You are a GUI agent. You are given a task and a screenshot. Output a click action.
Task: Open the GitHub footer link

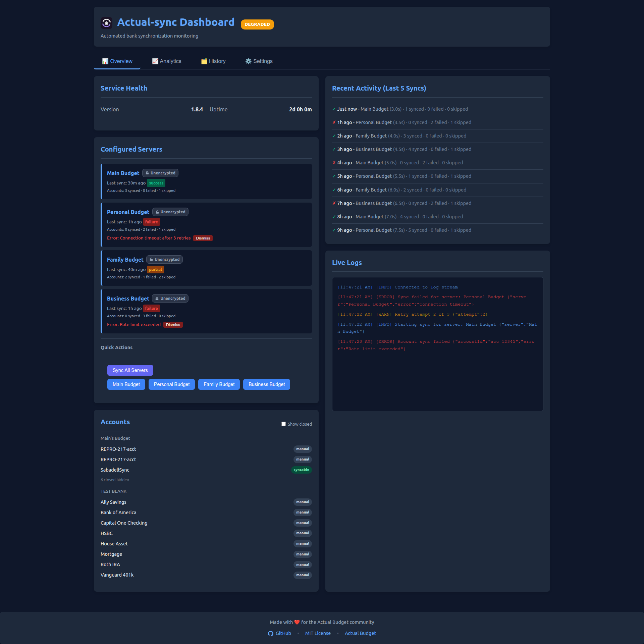279,633
